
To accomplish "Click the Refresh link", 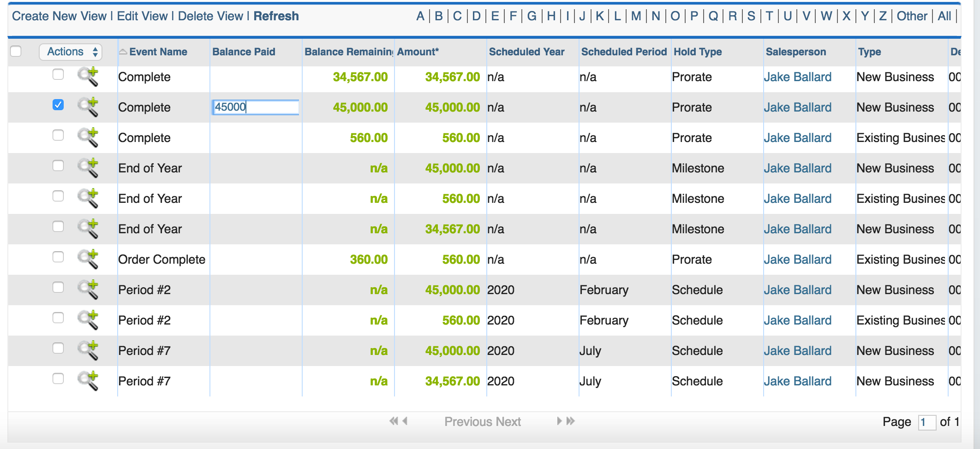I will [276, 16].
